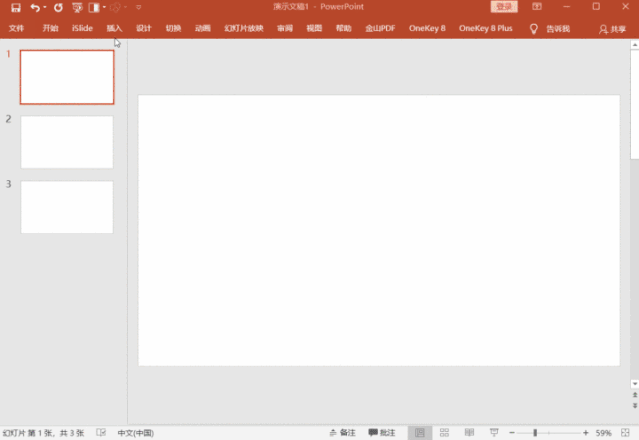Start slideshow from status bar icon
The image size is (639, 440).
point(494,433)
